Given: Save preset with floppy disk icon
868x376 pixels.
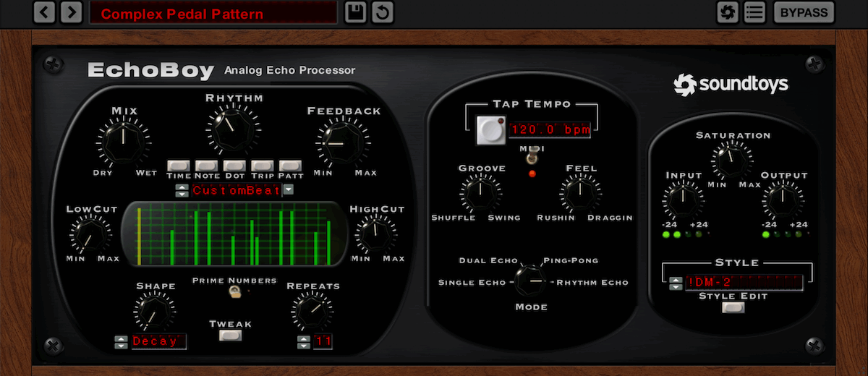Looking at the screenshot, I should tap(355, 12).
